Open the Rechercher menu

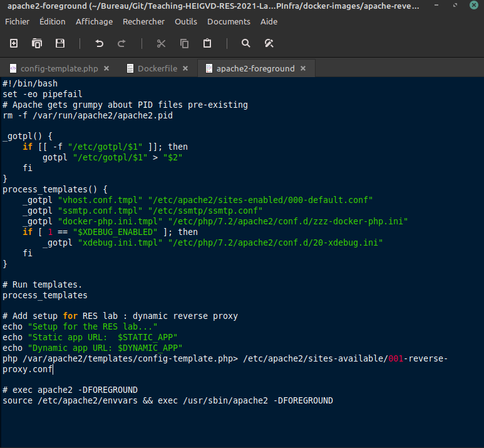(x=143, y=22)
